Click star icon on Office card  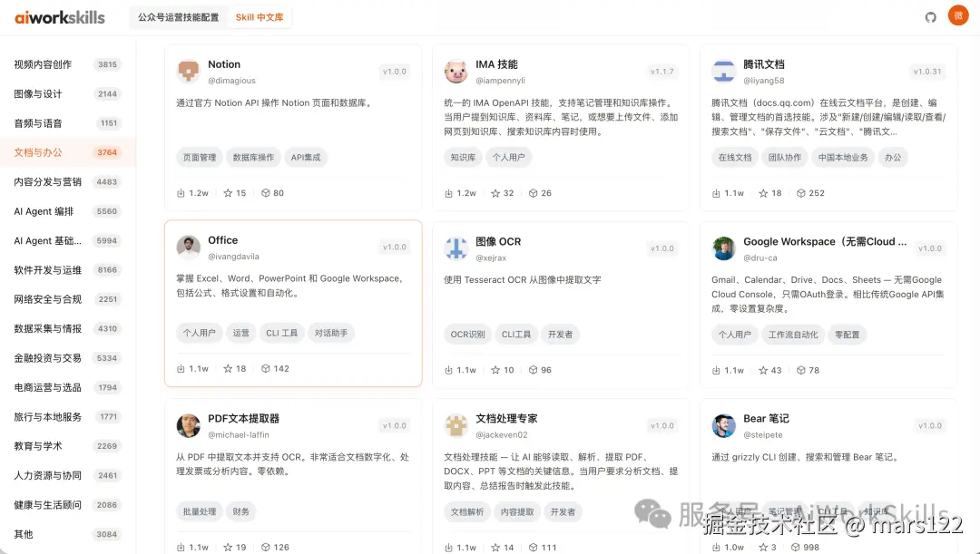point(228,368)
